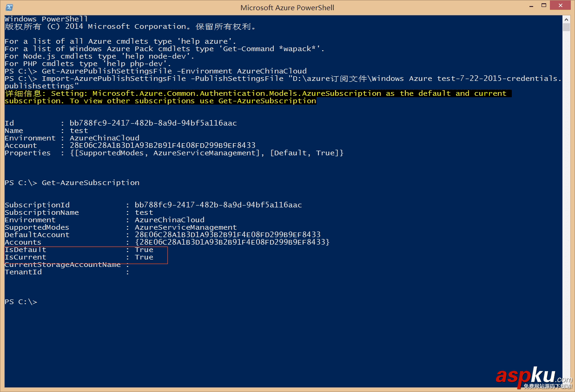Click the 'Get-AzureSubscription' command at the prompt

91,183
